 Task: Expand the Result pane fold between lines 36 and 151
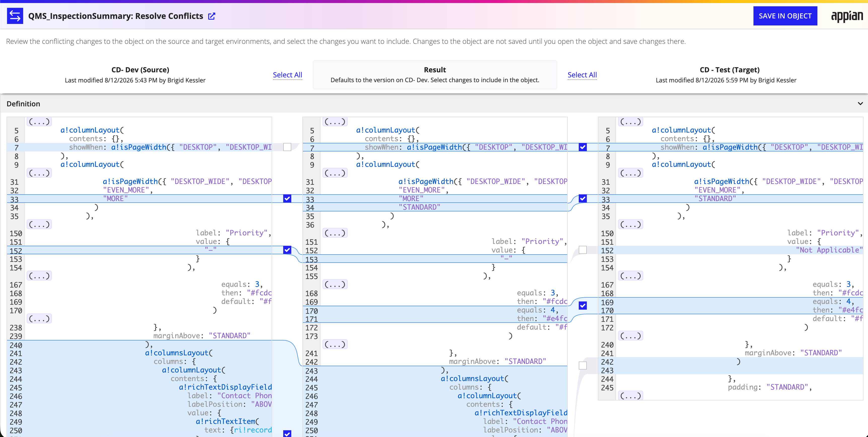tap(335, 233)
